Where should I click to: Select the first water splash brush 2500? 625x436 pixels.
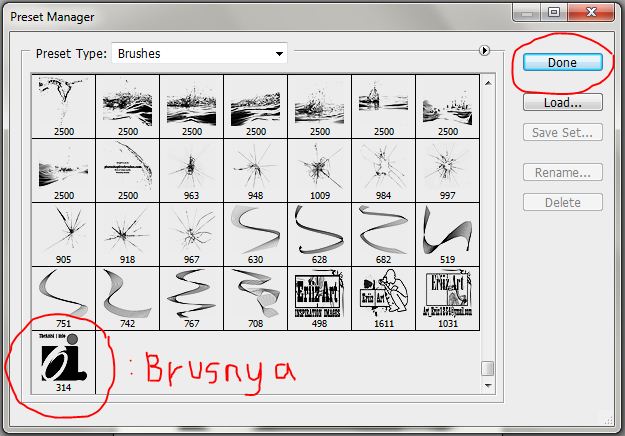click(63, 106)
